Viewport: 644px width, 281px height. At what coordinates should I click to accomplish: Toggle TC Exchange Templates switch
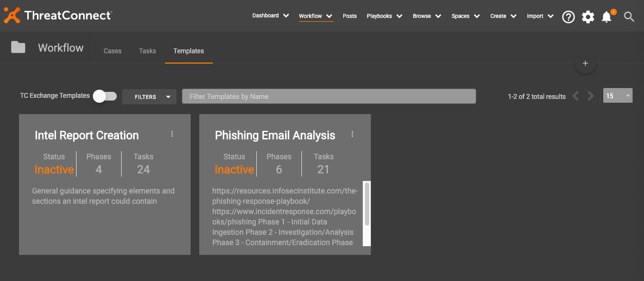click(105, 96)
